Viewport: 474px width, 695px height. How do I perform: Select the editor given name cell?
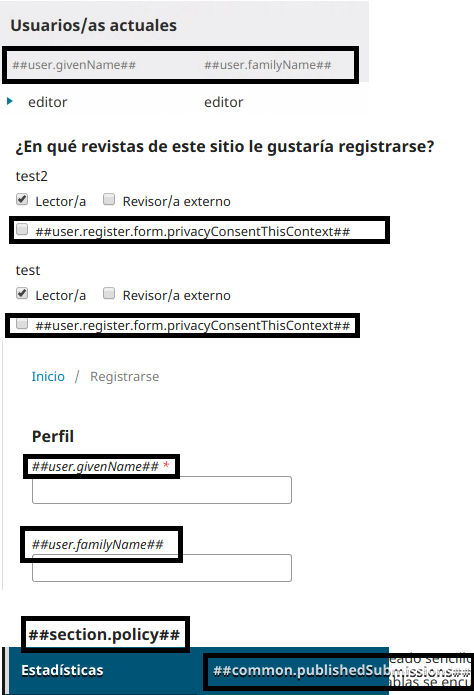point(47,102)
